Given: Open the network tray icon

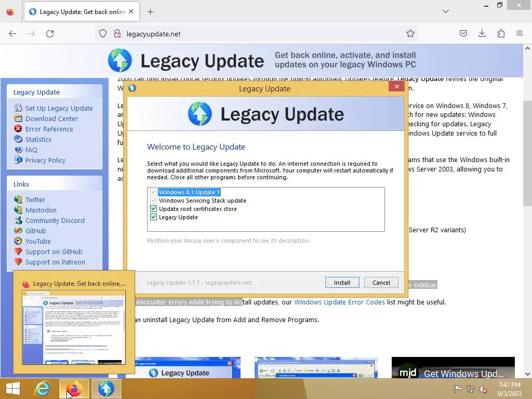Looking at the screenshot, I should pos(471,389).
